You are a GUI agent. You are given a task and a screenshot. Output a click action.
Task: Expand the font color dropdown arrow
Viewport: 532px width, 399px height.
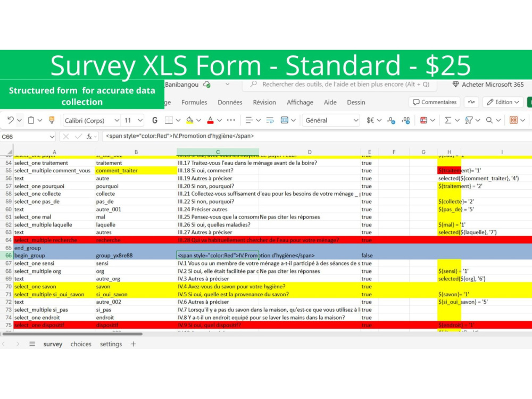tap(220, 120)
